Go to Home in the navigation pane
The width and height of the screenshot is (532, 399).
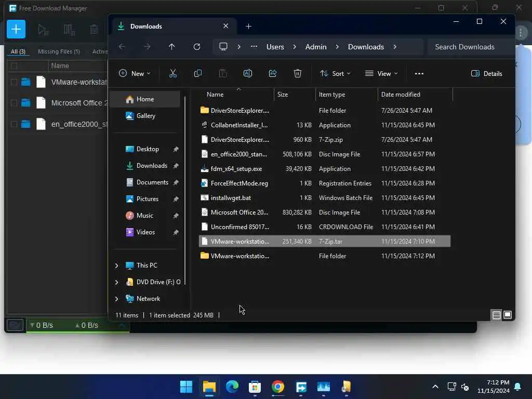coord(146,99)
